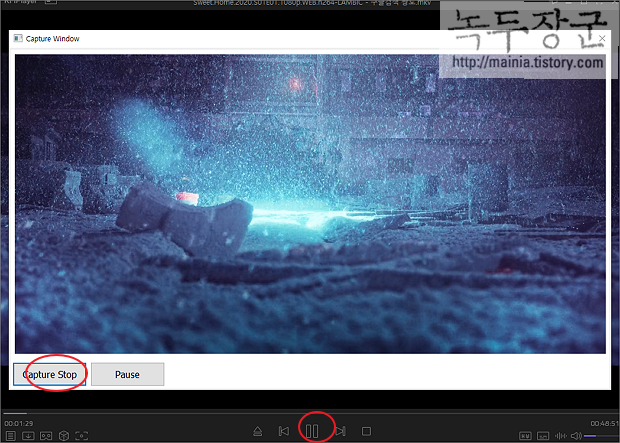Screen dimensions: 620x443
Task: Click the total duration 00:48:51
Action: click(604, 424)
